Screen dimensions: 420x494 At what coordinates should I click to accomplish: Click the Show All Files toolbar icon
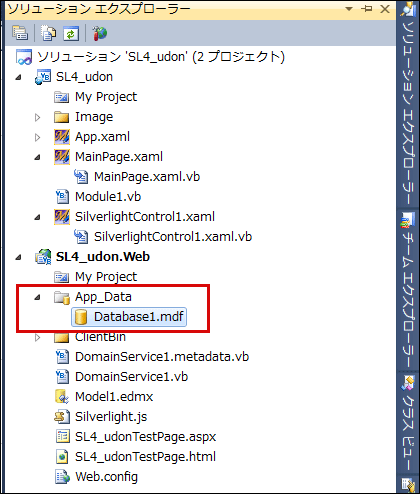(49, 33)
